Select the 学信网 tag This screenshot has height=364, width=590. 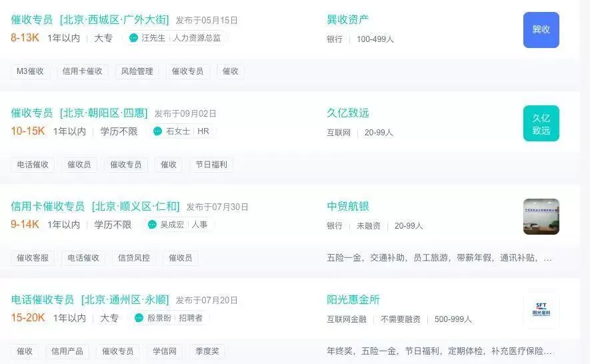pyautogui.click(x=165, y=351)
